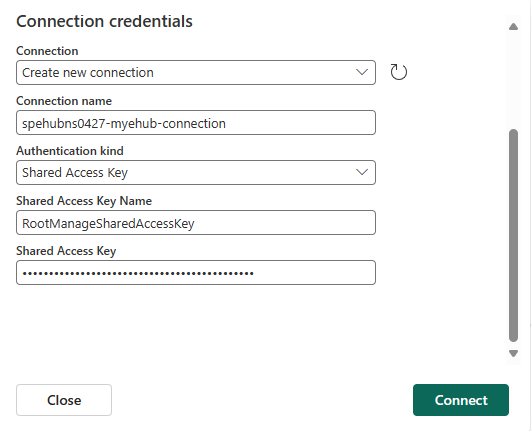Viewport: 531px width, 431px height.
Task: Click the Connection name label
Action: [64, 101]
